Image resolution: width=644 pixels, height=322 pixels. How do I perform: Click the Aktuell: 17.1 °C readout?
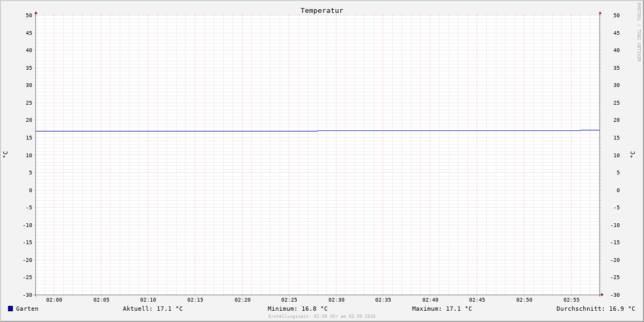(x=153, y=309)
